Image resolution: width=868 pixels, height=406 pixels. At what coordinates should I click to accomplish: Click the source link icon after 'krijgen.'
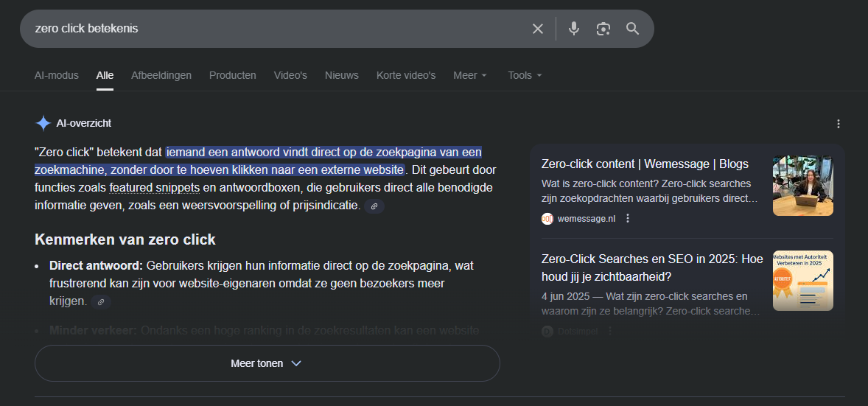coord(101,301)
